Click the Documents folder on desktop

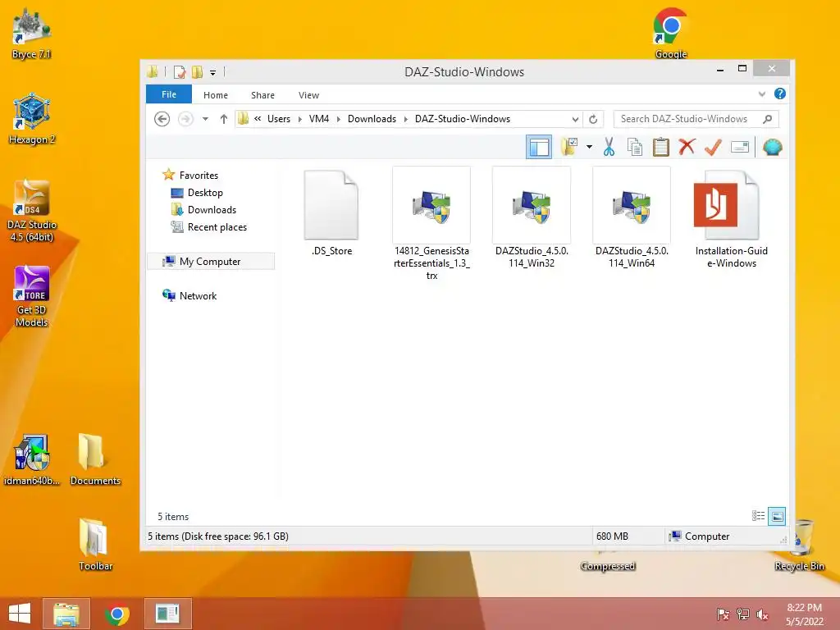point(95,459)
